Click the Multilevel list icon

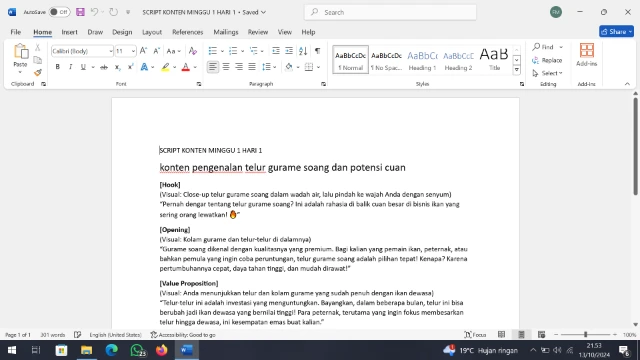(x=253, y=51)
